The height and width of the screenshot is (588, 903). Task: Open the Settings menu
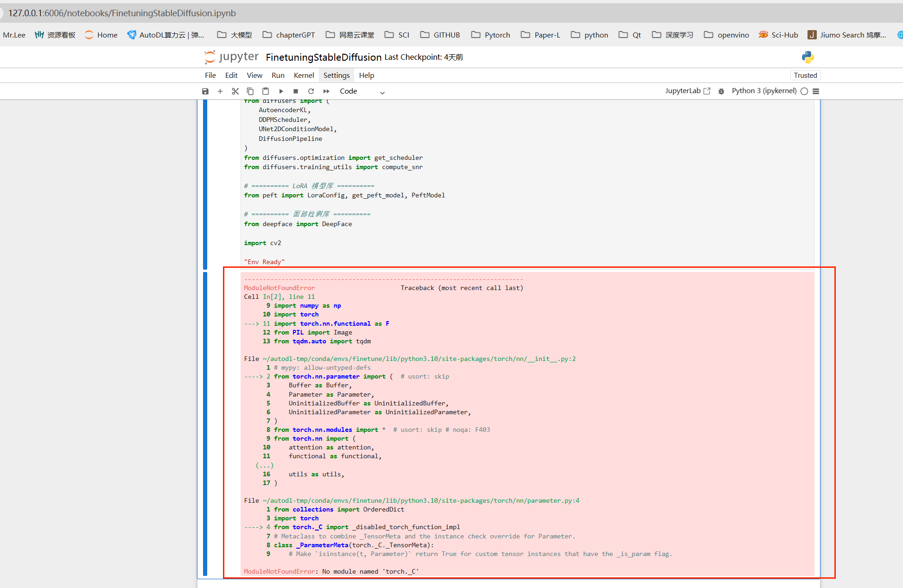[x=336, y=75]
